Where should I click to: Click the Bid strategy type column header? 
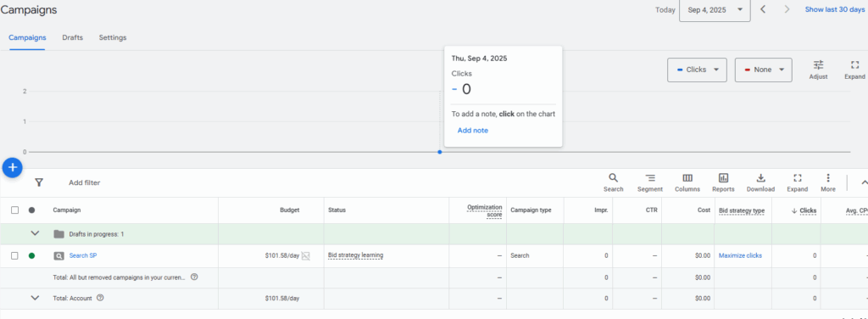[x=741, y=210]
